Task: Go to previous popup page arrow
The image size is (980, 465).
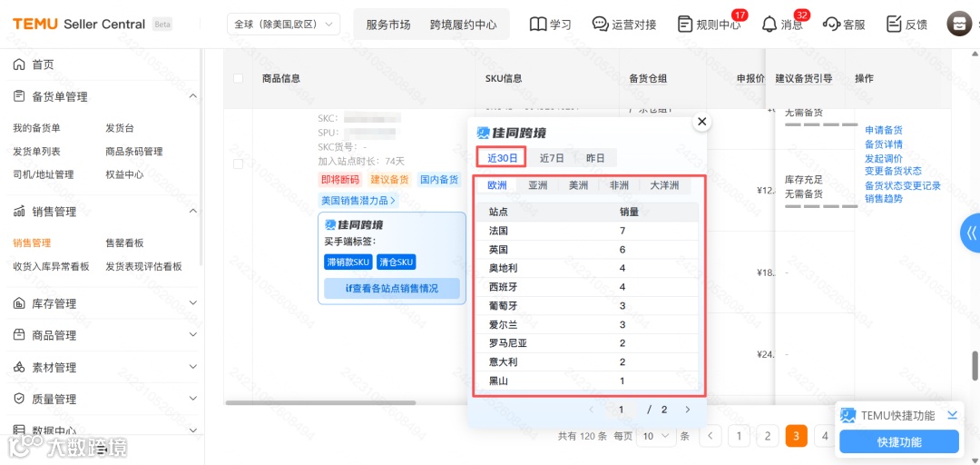Action: 592,410
